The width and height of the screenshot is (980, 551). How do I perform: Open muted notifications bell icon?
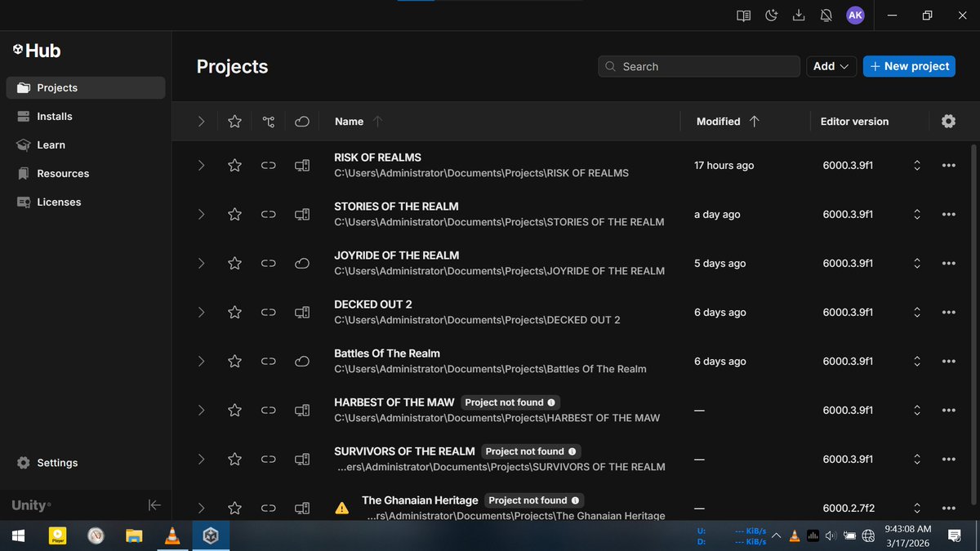coord(826,16)
